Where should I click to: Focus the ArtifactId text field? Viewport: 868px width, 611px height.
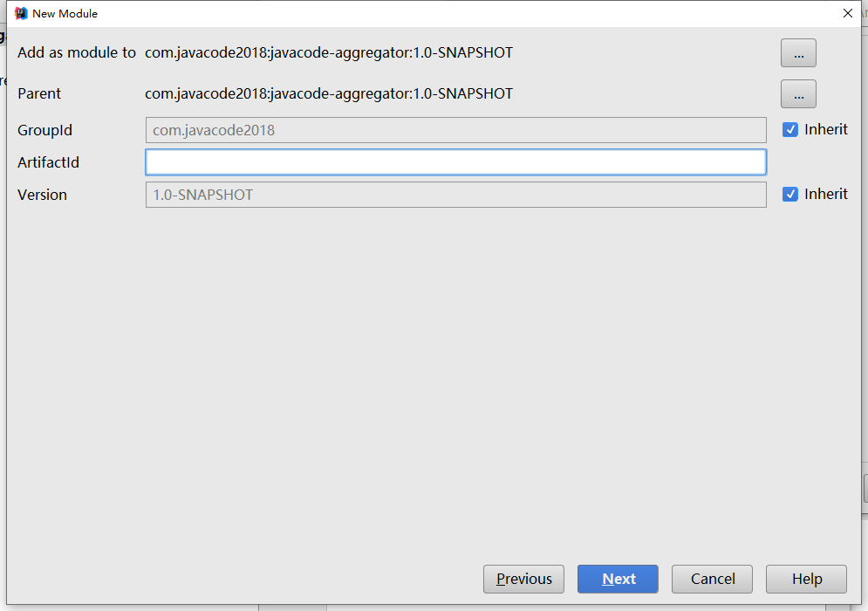tap(455, 162)
